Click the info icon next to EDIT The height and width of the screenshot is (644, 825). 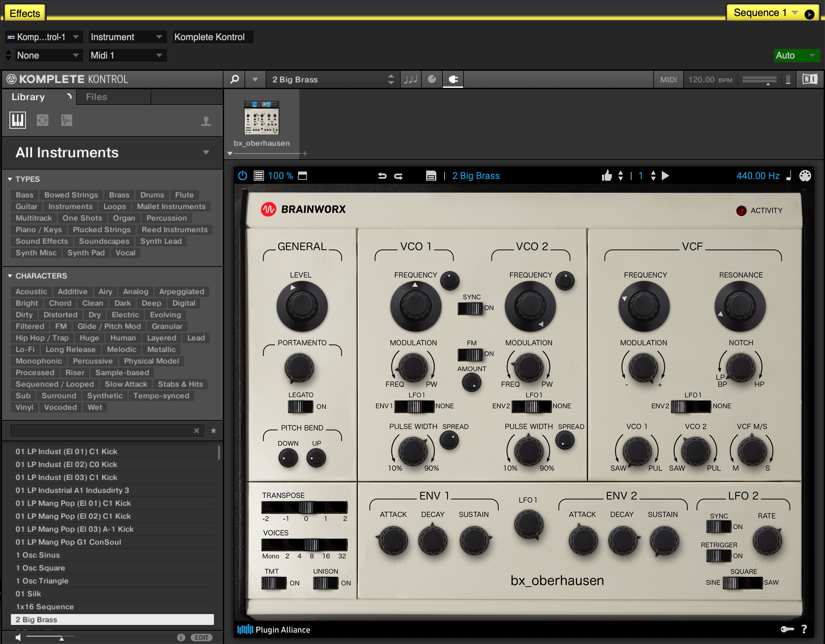(x=181, y=638)
